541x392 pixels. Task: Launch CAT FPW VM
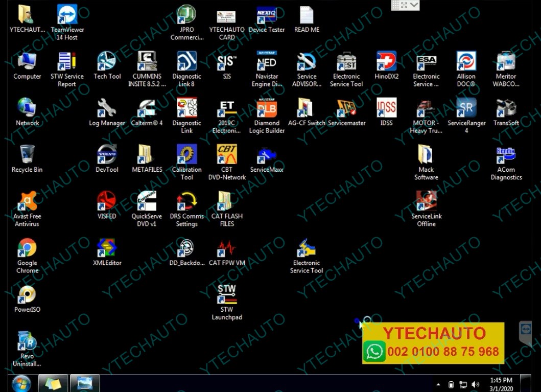click(x=227, y=252)
